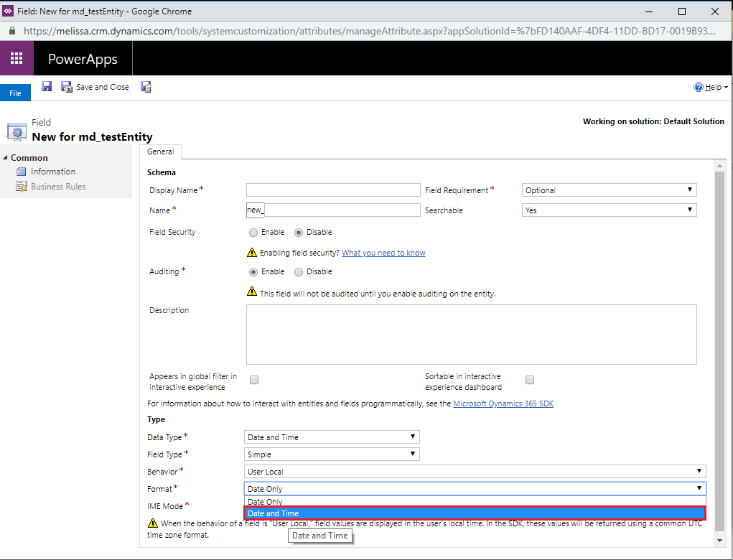
Task: Click the User Local behavior warning icon
Action: [152, 523]
